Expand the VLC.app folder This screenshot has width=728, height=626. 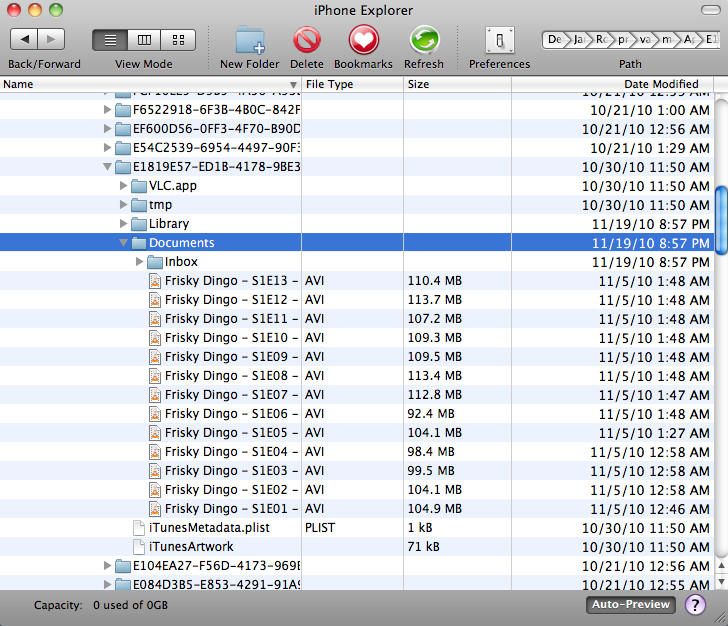coord(124,186)
